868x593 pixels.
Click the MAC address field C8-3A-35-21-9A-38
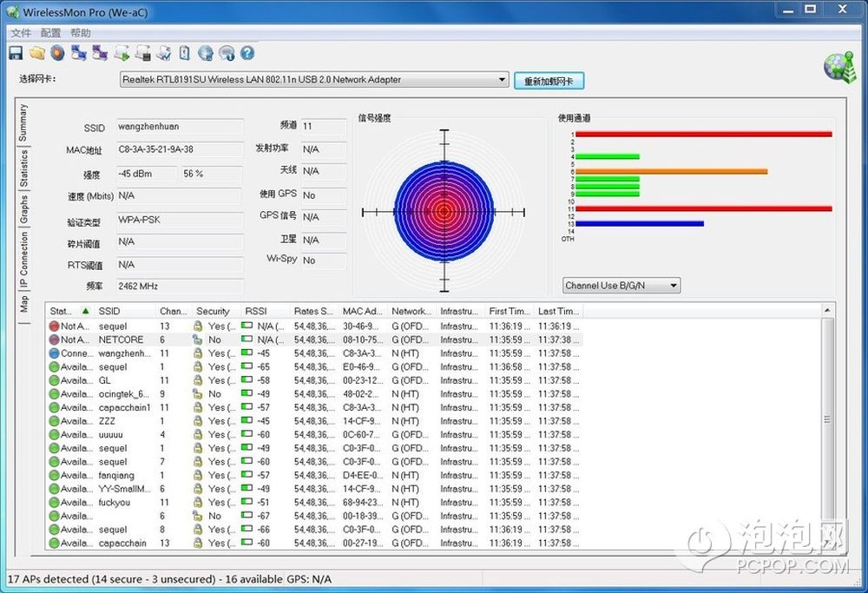pos(180,149)
